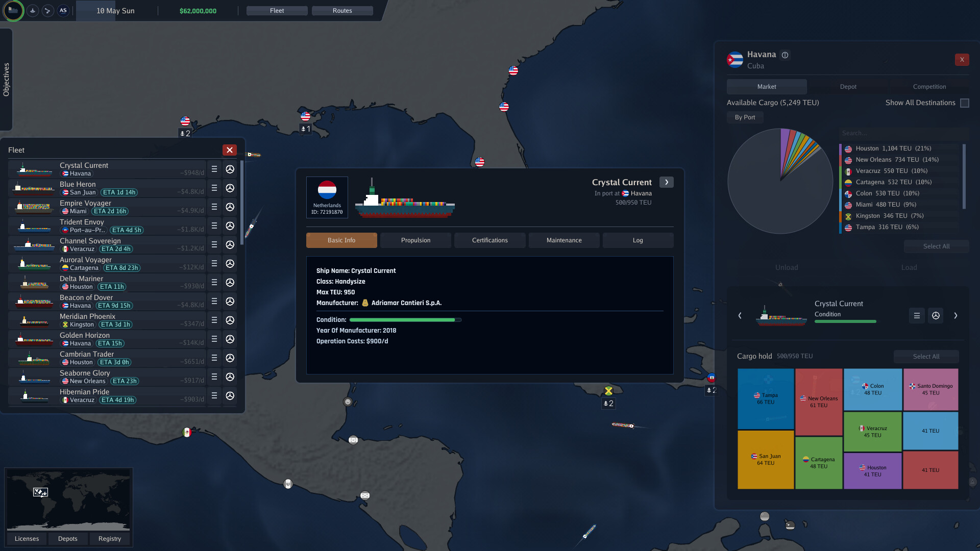Close the Fleet panel
This screenshot has width=980, height=551.
click(230, 150)
